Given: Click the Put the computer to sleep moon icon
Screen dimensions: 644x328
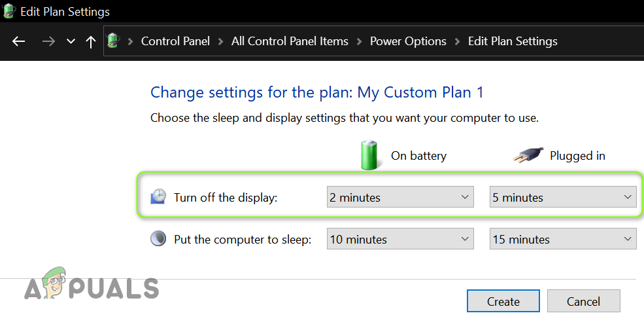Looking at the screenshot, I should pyautogui.click(x=158, y=239).
